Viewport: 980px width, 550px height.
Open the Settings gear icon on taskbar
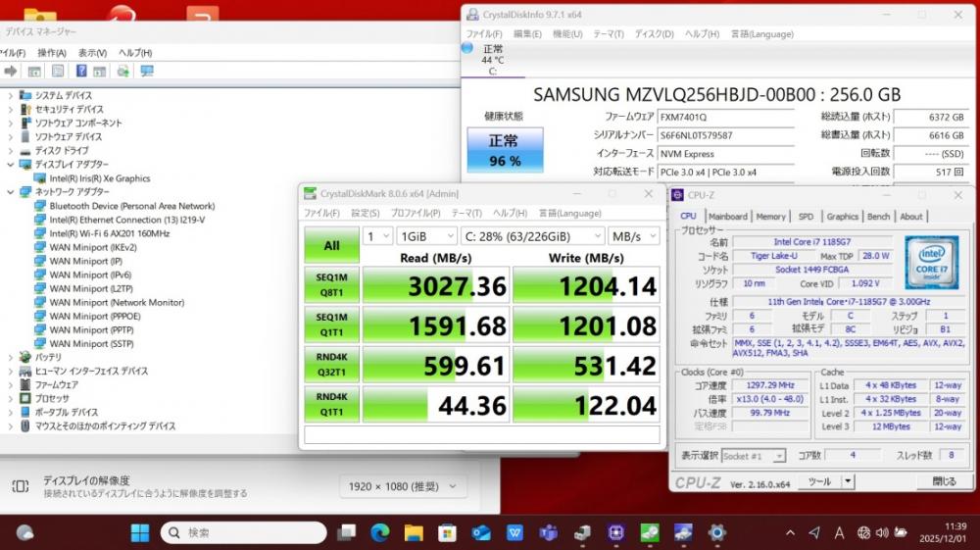[717, 532]
